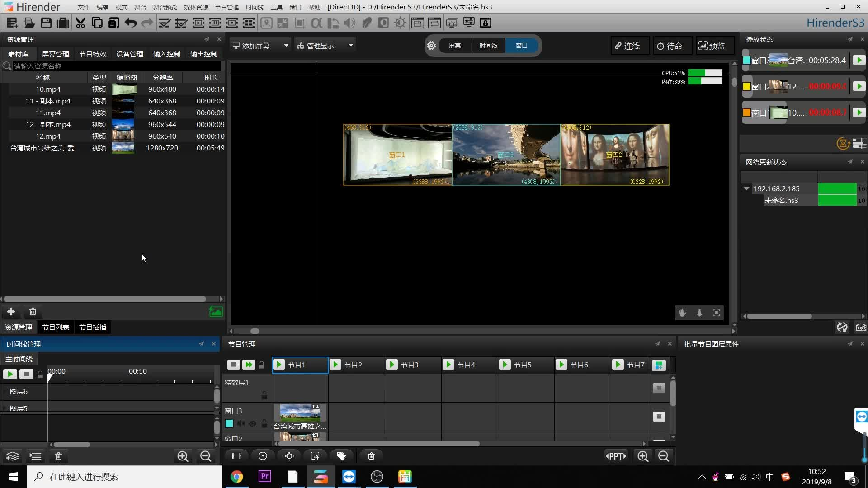Click the add resource plus icon
The width and height of the screenshot is (868, 488).
11,312
